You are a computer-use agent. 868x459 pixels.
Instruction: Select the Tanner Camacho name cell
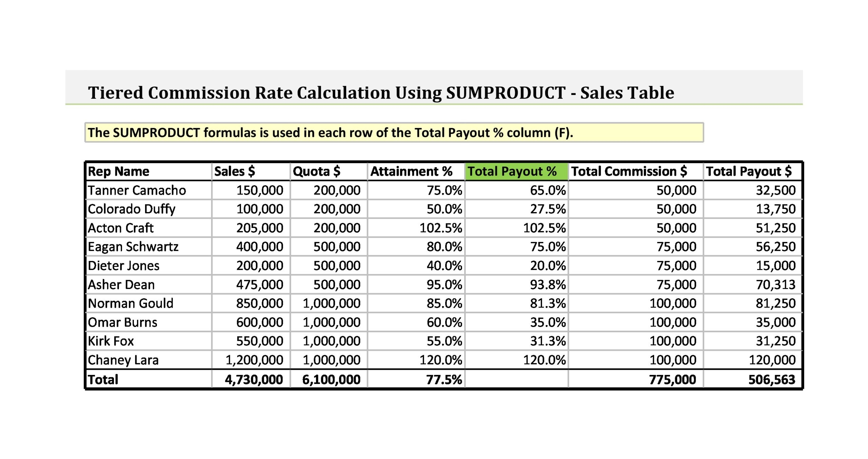(x=149, y=190)
